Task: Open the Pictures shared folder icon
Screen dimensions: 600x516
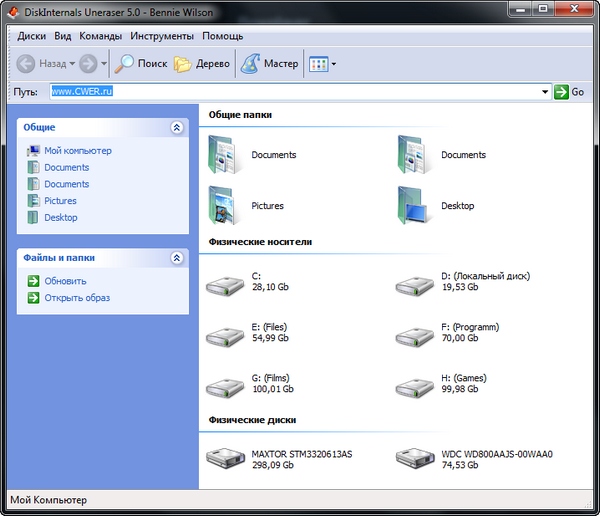Action: click(x=222, y=205)
